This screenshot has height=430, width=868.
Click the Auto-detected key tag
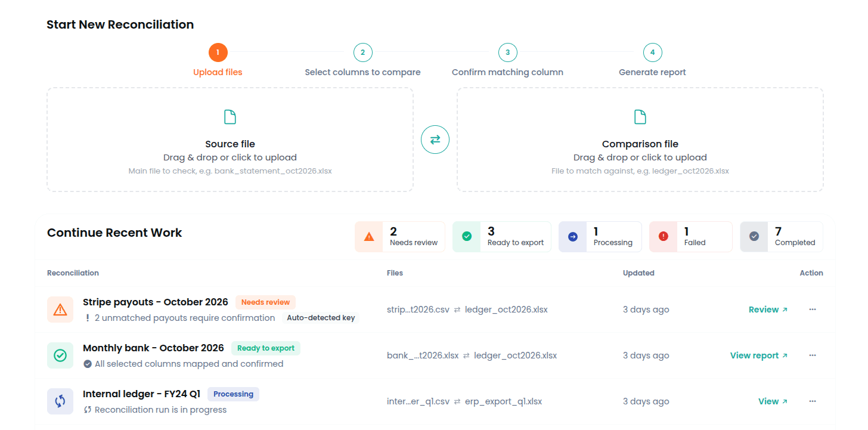click(321, 318)
